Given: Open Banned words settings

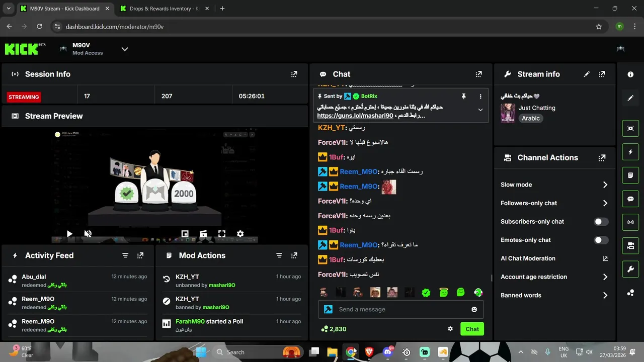Looking at the screenshot, I should (554, 296).
